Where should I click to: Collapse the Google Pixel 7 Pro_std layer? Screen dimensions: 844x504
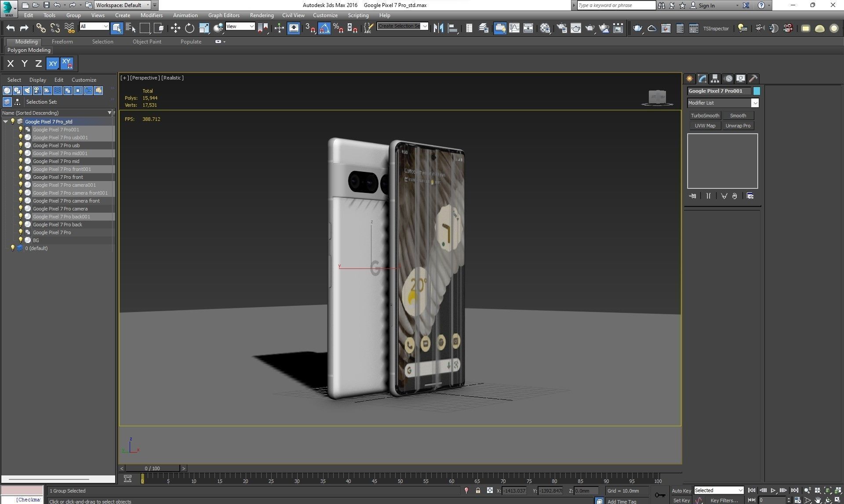[5, 122]
